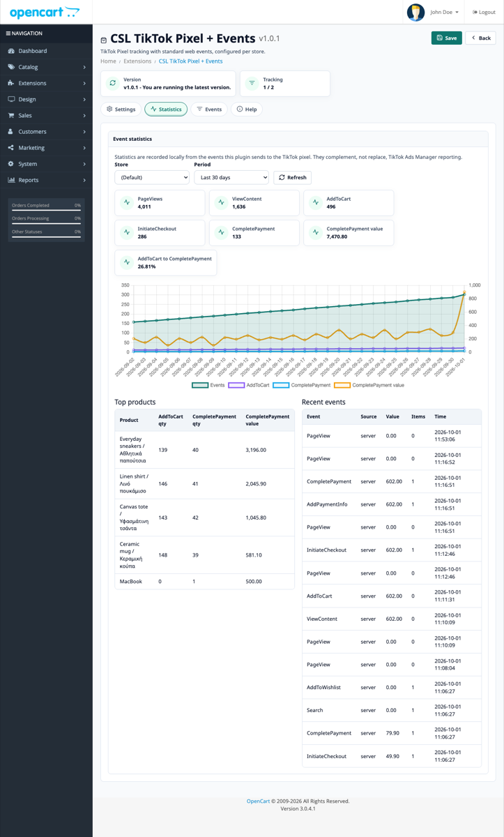The height and width of the screenshot is (837, 504).
Task: Open System in the sidebar
Action: point(46,164)
